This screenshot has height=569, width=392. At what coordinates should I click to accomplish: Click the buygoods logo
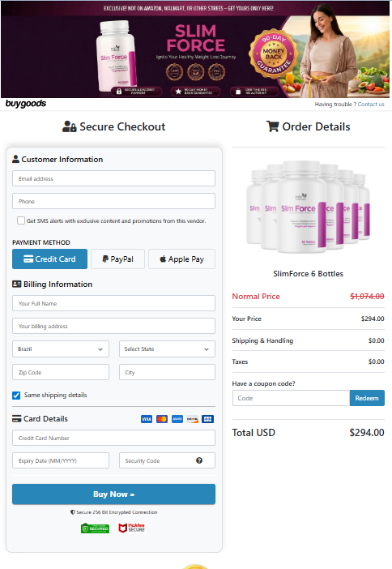coord(26,104)
